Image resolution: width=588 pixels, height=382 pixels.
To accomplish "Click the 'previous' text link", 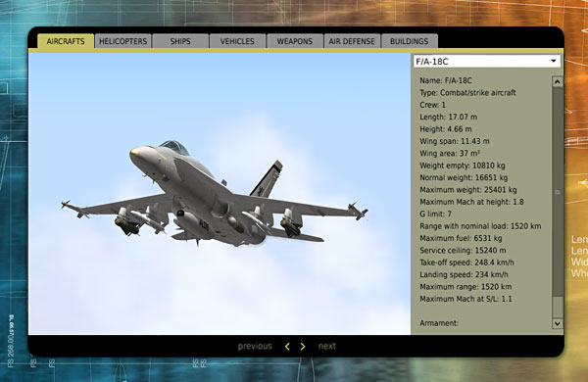I will tap(255, 346).
